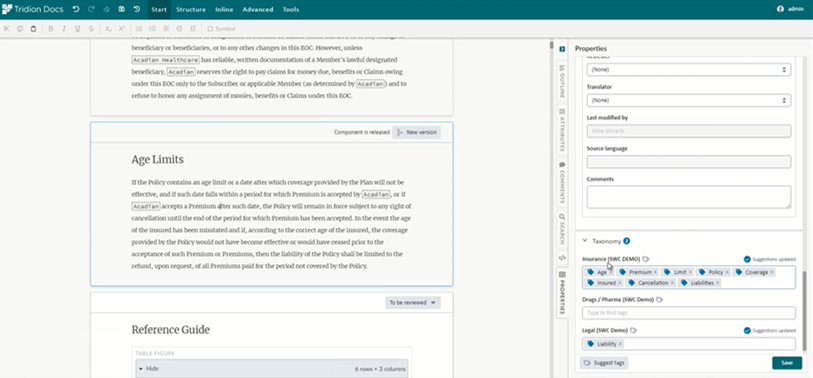Switch to the Advanced ribbon tab
The height and width of the screenshot is (378, 813).
[258, 9]
